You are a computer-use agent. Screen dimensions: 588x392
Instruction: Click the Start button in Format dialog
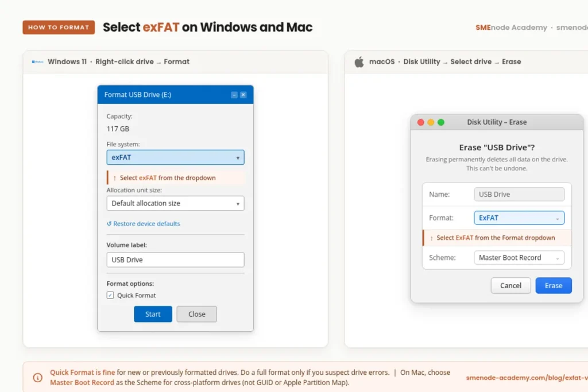153,314
